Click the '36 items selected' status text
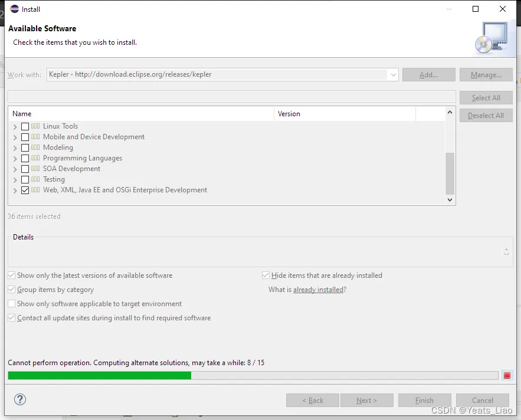 coord(34,216)
